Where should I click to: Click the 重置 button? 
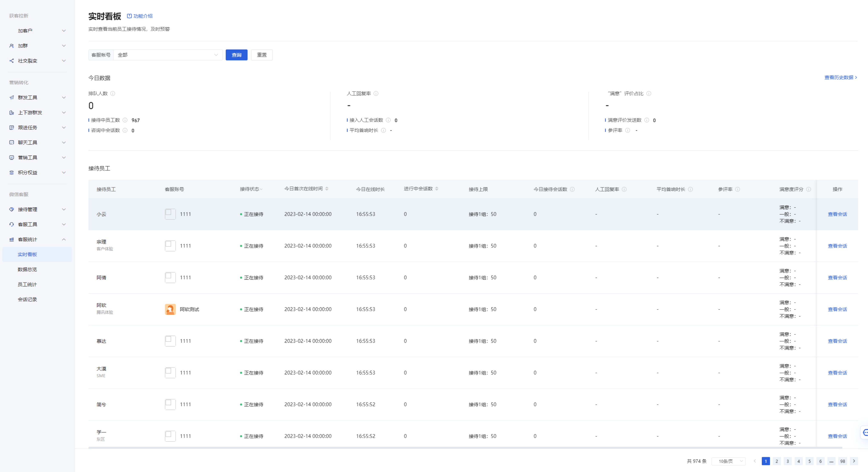[262, 55]
